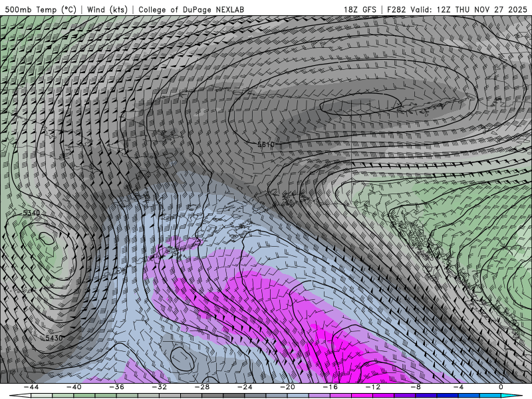Click the 5610 height contour label
This screenshot has width=532, height=399.
tap(265, 144)
